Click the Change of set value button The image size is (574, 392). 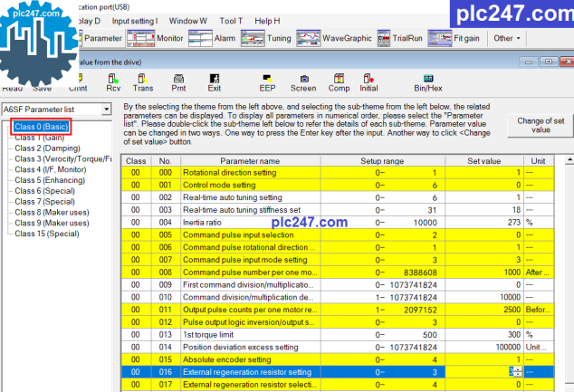coord(541,125)
